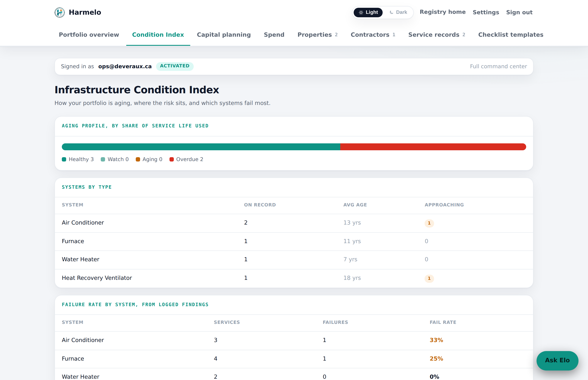Viewport: 588px width, 380px height.
Task: Click the 7 yrs average age value
Action: pyautogui.click(x=350, y=259)
